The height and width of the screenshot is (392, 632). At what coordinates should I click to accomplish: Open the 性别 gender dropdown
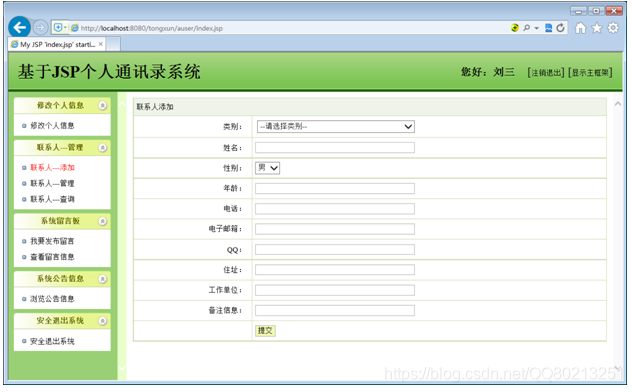[267, 168]
